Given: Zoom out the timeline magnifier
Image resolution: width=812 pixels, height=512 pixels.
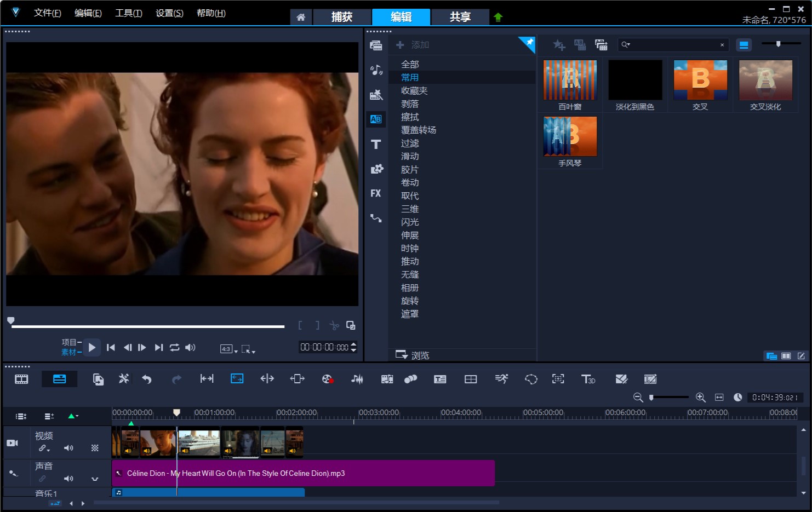Looking at the screenshot, I should [638, 398].
